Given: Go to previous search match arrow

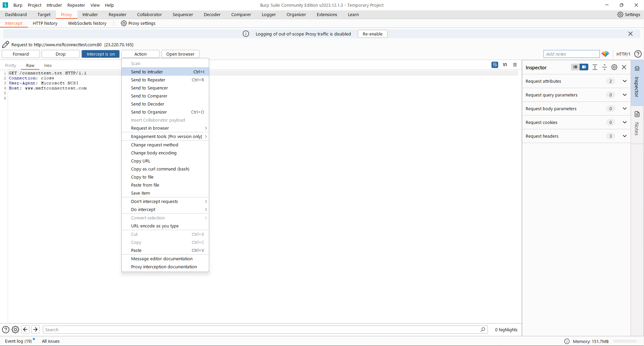Looking at the screenshot, I should point(25,330).
